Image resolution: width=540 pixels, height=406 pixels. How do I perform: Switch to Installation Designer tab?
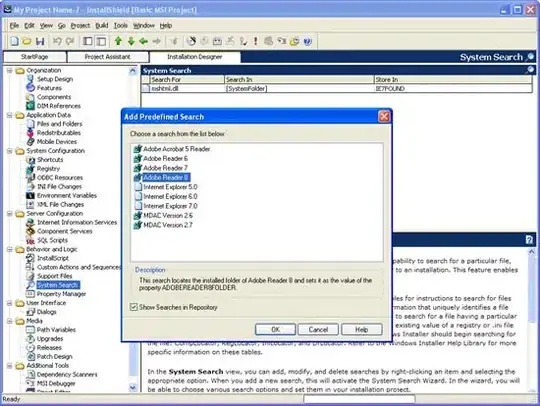point(195,57)
